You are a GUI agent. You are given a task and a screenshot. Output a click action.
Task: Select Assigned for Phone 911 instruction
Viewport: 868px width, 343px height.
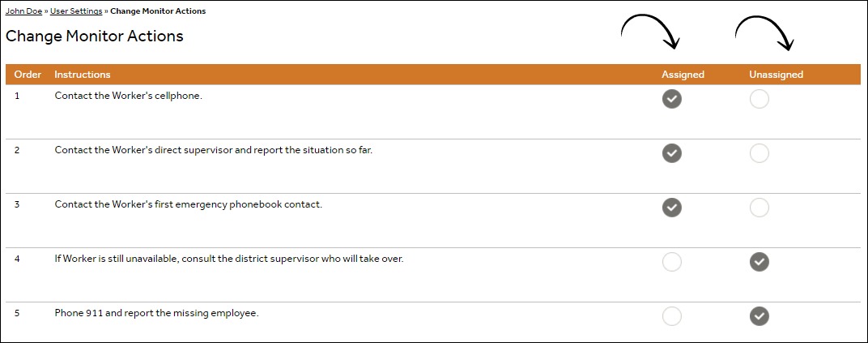pos(671,316)
